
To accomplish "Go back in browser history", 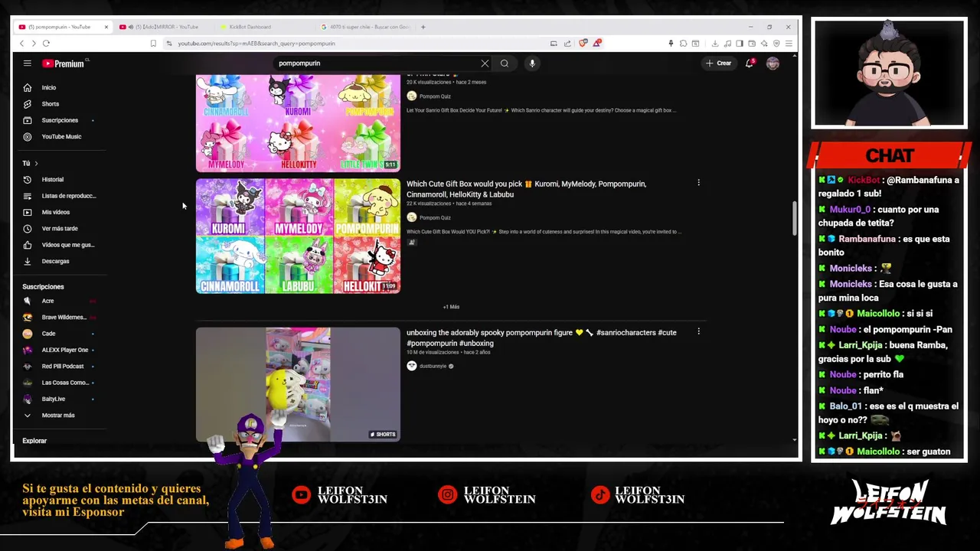I will tap(21, 44).
